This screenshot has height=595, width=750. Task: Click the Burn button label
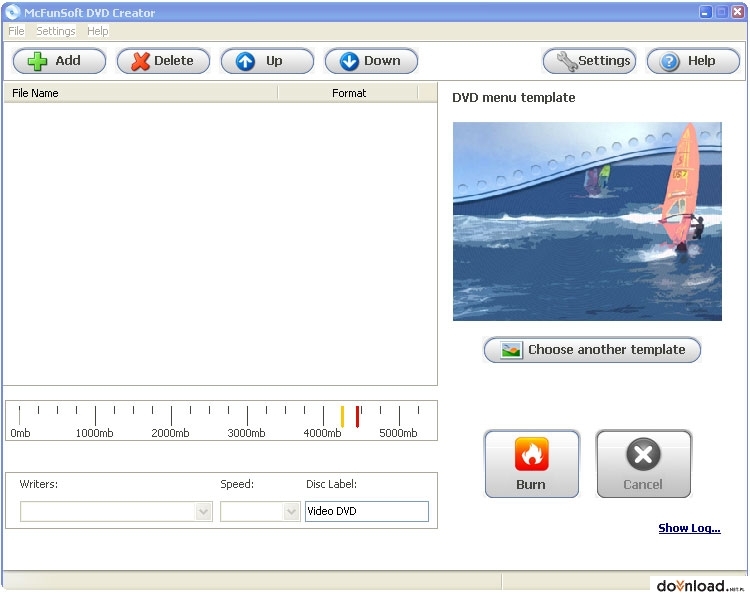click(x=531, y=485)
